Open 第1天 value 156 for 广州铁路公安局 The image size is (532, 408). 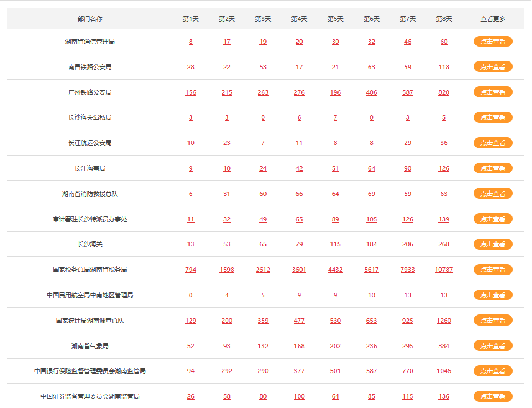click(191, 92)
